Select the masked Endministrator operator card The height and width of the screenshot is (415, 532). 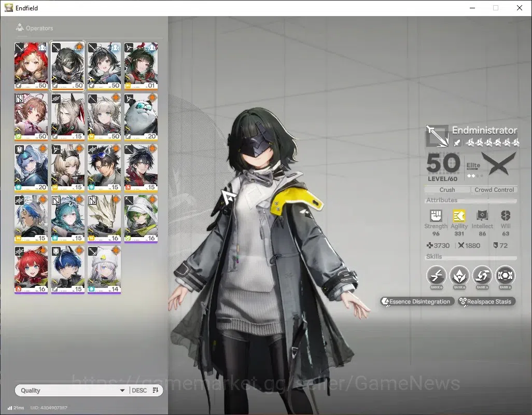coord(68,66)
